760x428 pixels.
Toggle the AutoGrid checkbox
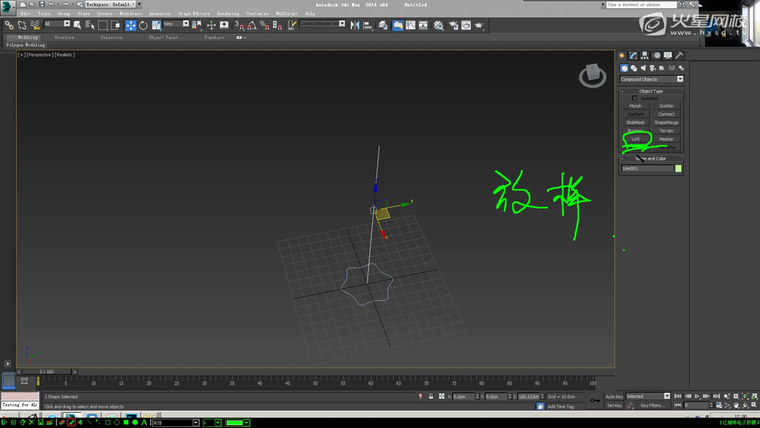coord(634,98)
